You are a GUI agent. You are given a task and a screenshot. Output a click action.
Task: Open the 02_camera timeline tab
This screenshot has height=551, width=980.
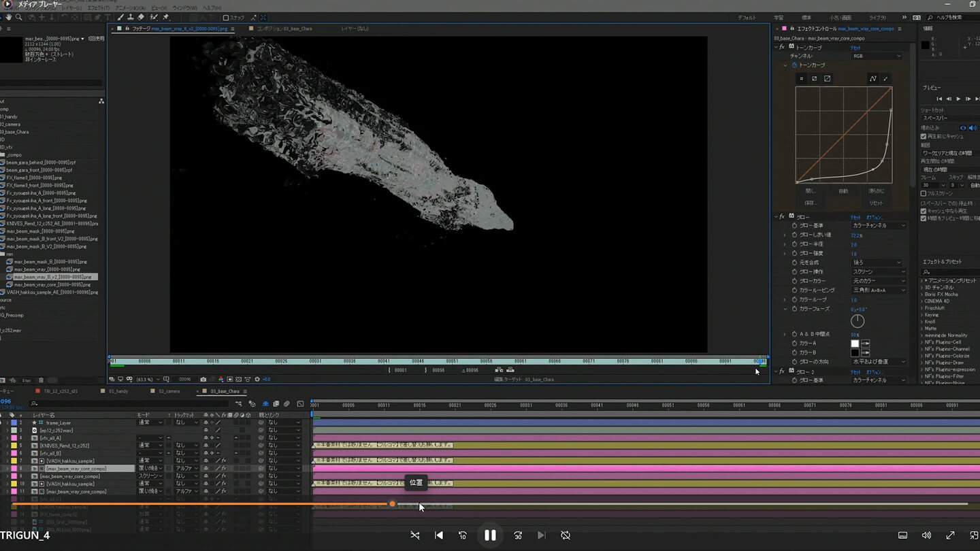169,391
